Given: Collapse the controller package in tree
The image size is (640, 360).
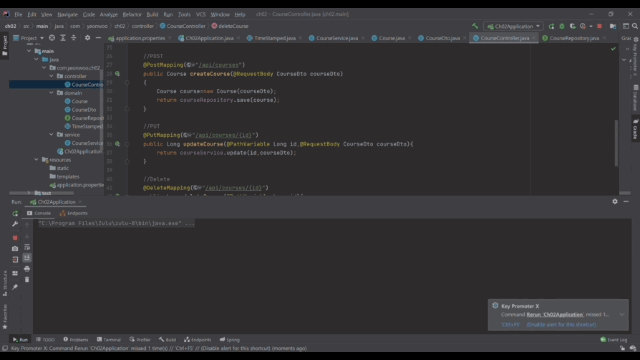Looking at the screenshot, I should (51, 76).
